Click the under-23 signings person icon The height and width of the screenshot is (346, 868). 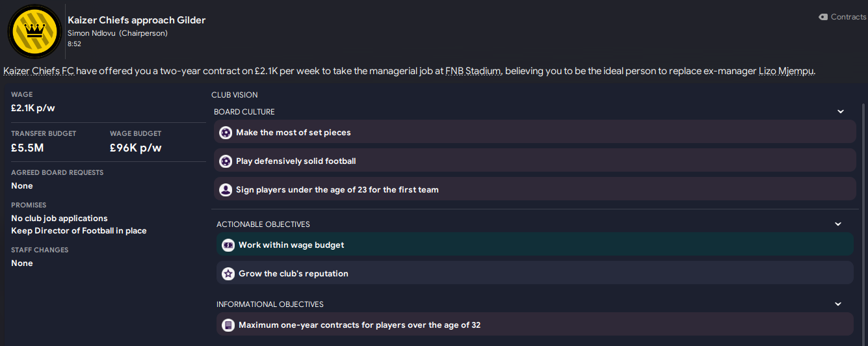pyautogui.click(x=226, y=190)
